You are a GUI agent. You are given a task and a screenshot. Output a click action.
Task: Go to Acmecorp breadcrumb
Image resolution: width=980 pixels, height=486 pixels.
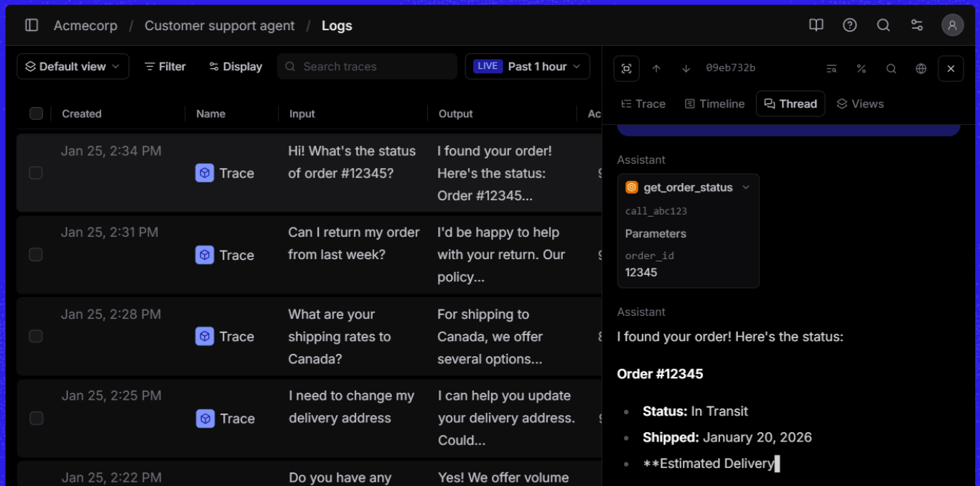pos(85,26)
